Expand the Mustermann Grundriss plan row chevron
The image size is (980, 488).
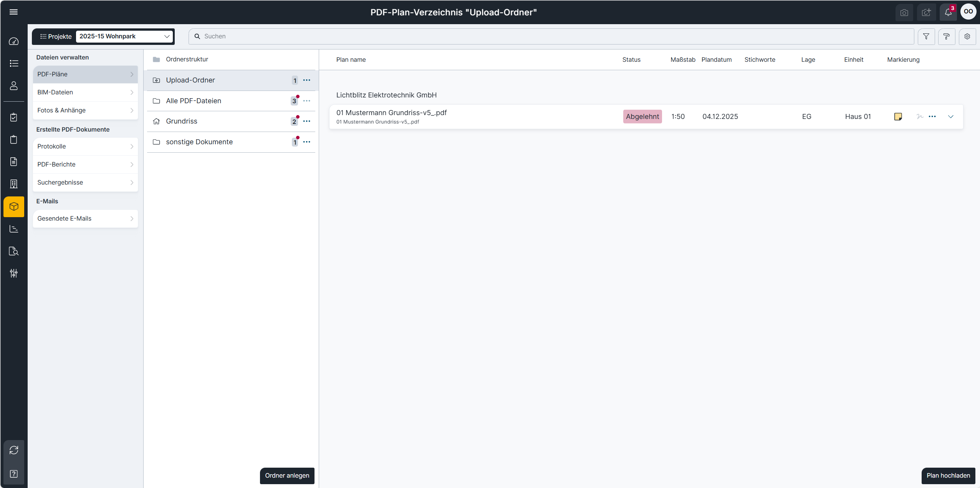coord(950,117)
